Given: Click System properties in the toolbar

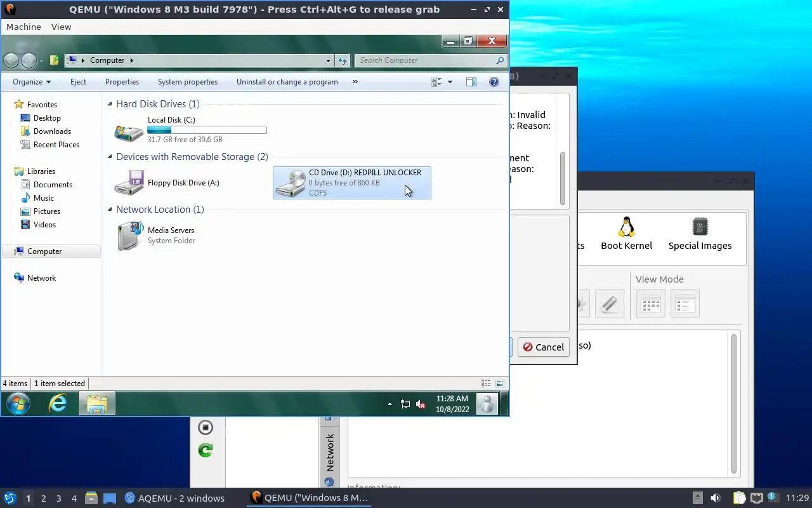Looking at the screenshot, I should pos(188,82).
